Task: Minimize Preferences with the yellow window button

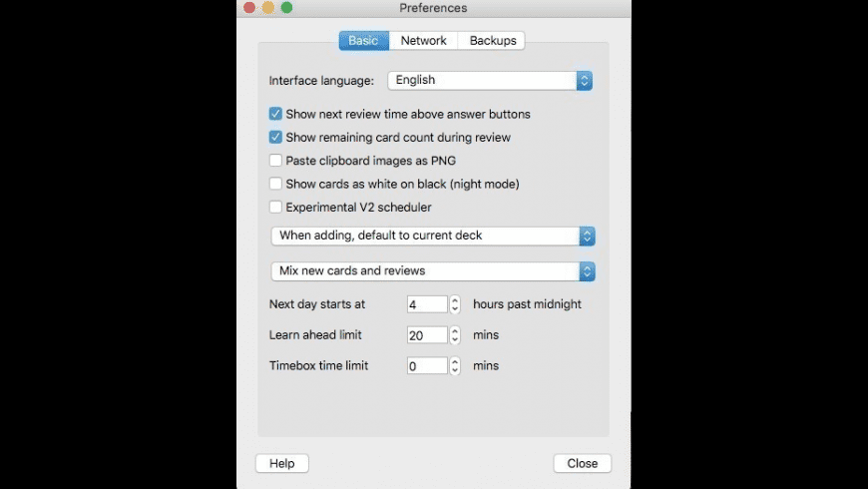Action: coord(268,7)
